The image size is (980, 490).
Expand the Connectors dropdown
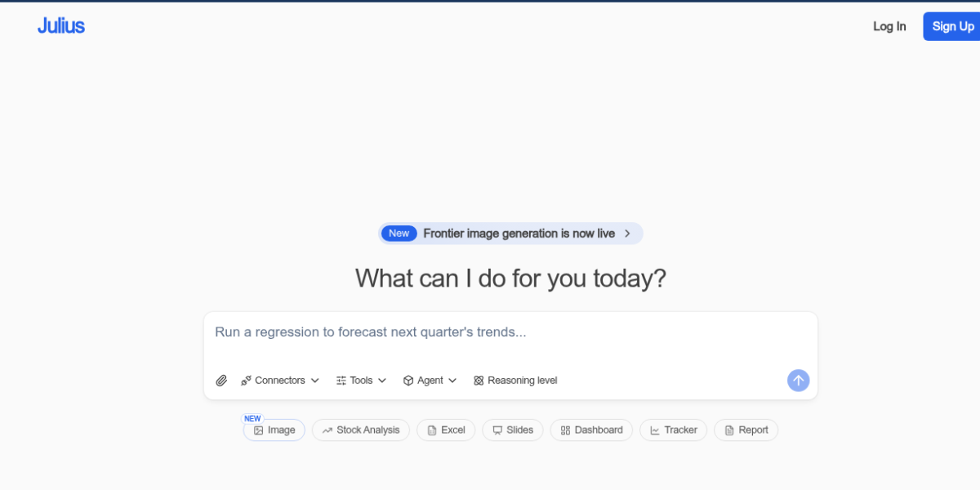click(280, 381)
